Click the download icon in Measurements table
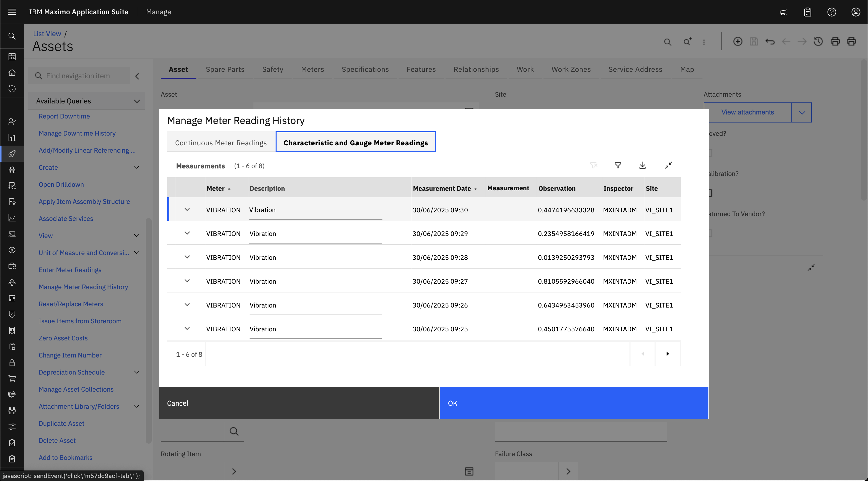 642,165
